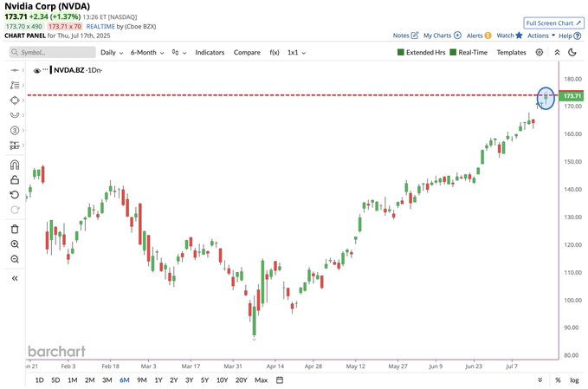This screenshot has width=588, height=389.
Task: Toggle log scale
Action: point(574,380)
